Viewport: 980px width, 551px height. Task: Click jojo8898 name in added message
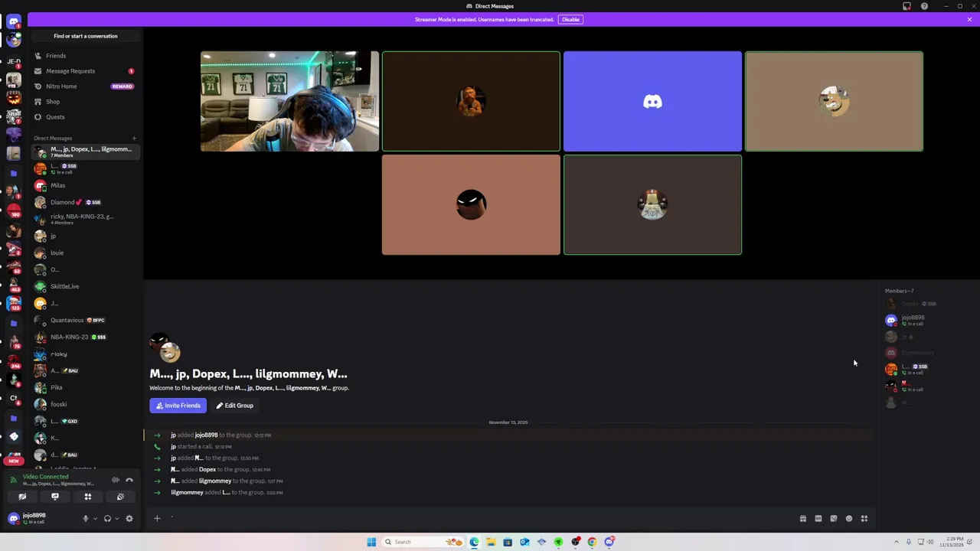pos(206,435)
